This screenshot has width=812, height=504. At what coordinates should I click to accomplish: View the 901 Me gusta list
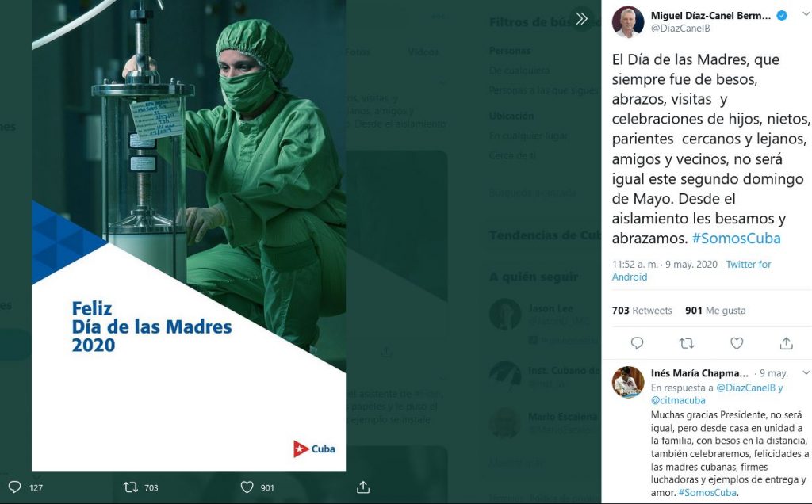[x=715, y=311]
